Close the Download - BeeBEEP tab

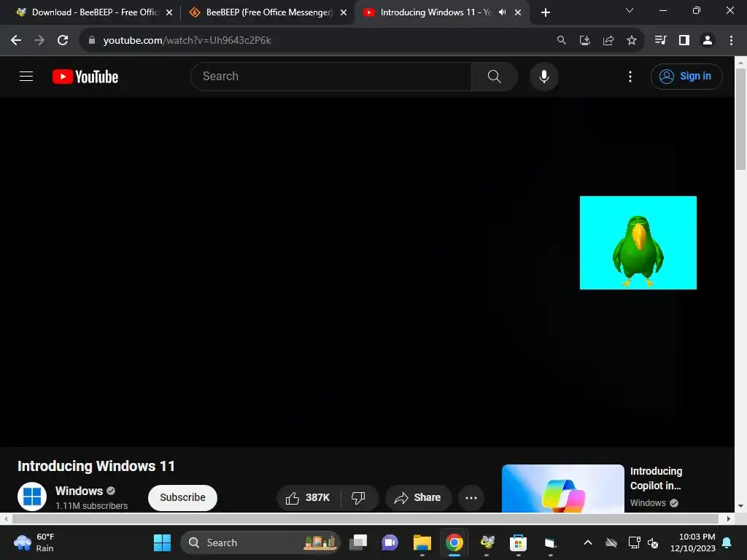click(x=169, y=12)
